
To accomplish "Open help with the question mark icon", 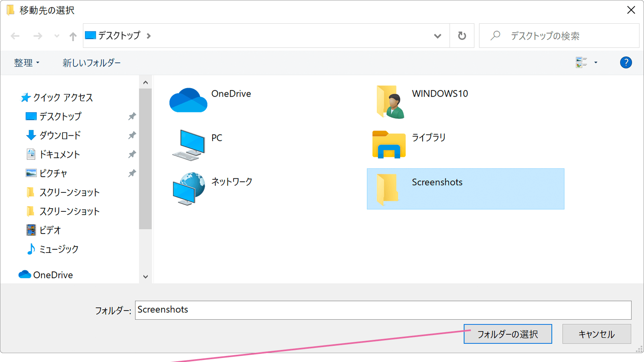I will [x=626, y=62].
